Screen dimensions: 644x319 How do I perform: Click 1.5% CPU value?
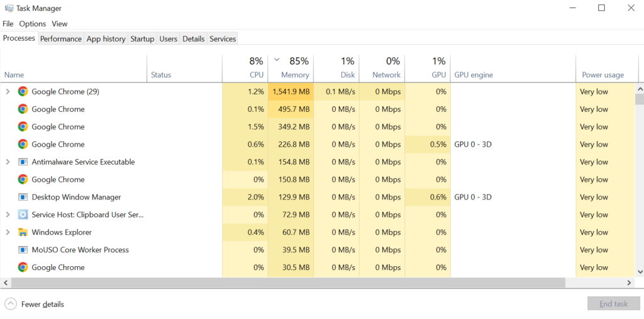click(x=256, y=126)
